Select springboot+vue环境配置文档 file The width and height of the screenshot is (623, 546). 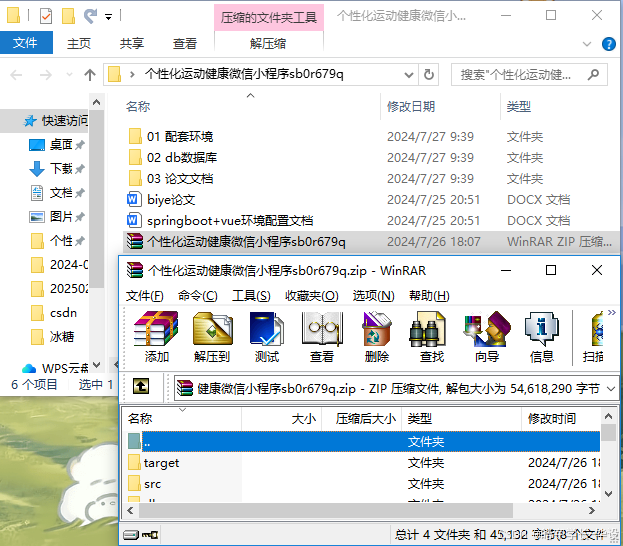[x=230, y=221]
